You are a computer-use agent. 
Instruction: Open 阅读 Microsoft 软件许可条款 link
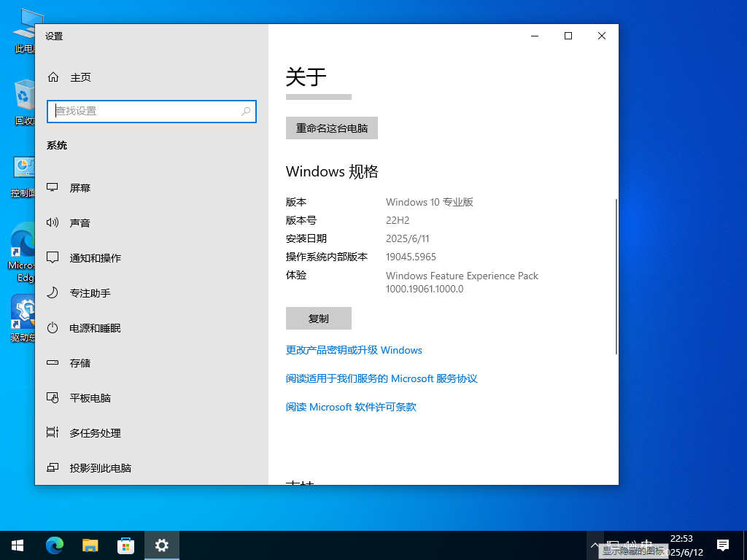click(x=351, y=407)
